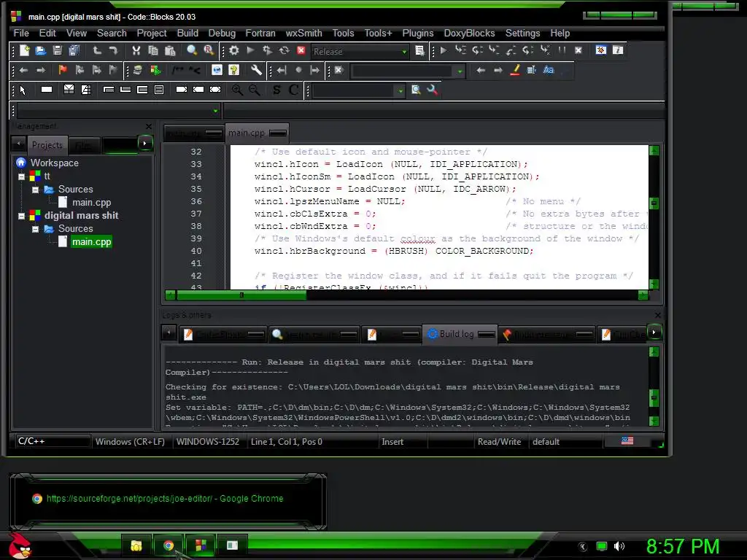This screenshot has width=747, height=560.
Task: Click the Run play icon
Action: 251,50
